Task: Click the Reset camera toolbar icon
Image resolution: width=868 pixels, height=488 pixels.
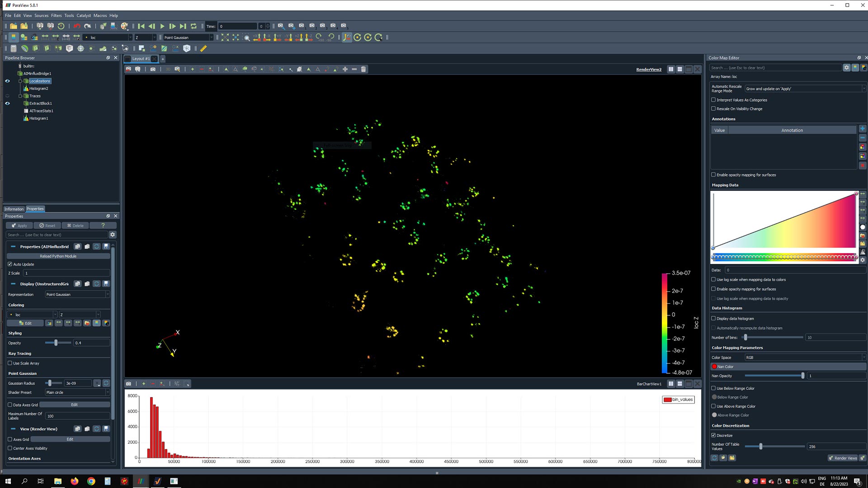Action: pyautogui.click(x=224, y=38)
